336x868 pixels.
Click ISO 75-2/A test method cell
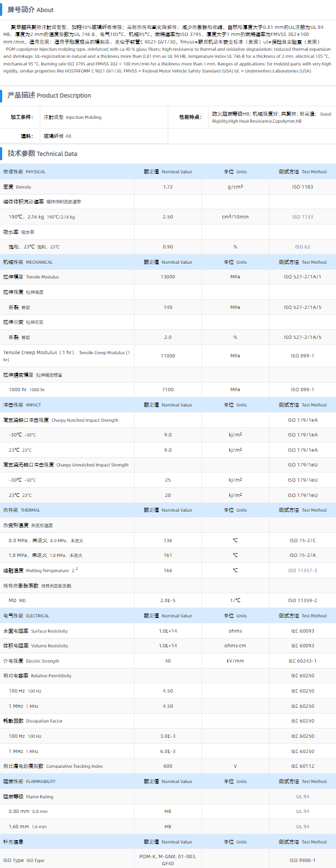(x=302, y=555)
